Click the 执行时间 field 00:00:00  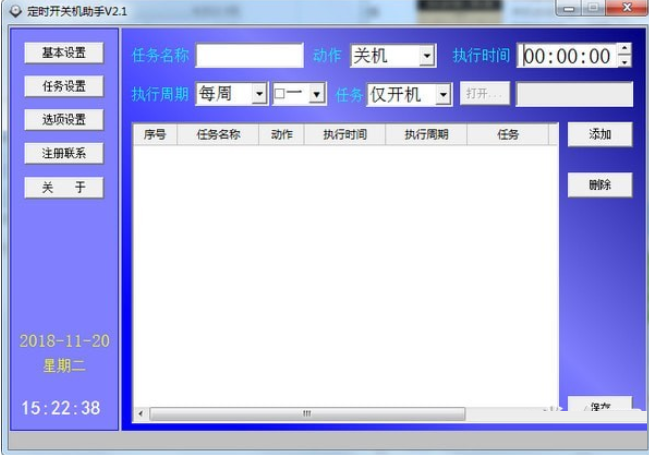[x=567, y=56]
